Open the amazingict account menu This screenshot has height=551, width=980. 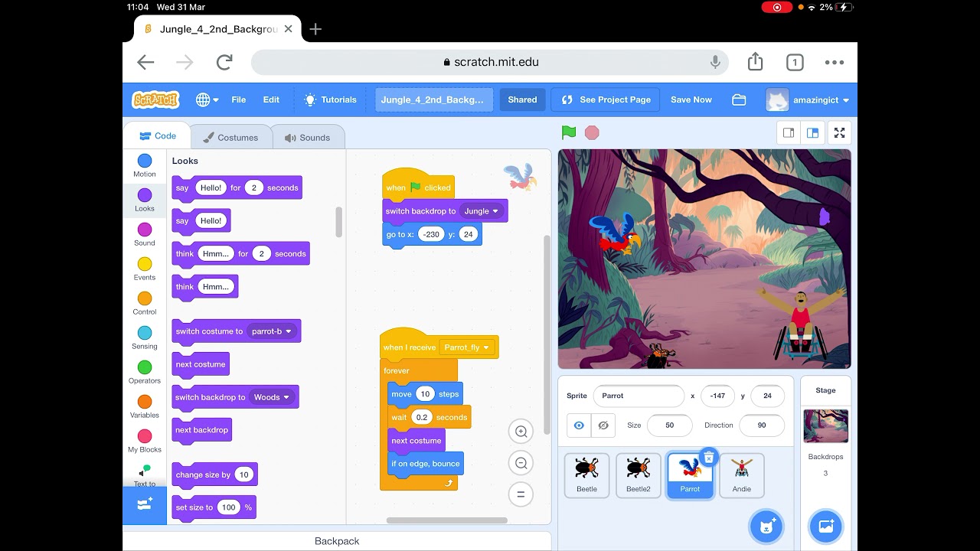(808, 99)
